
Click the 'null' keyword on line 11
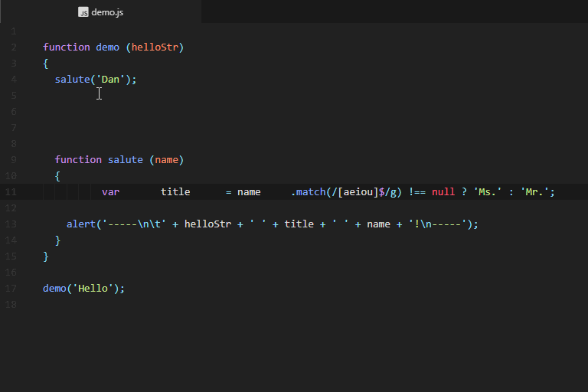click(x=443, y=192)
